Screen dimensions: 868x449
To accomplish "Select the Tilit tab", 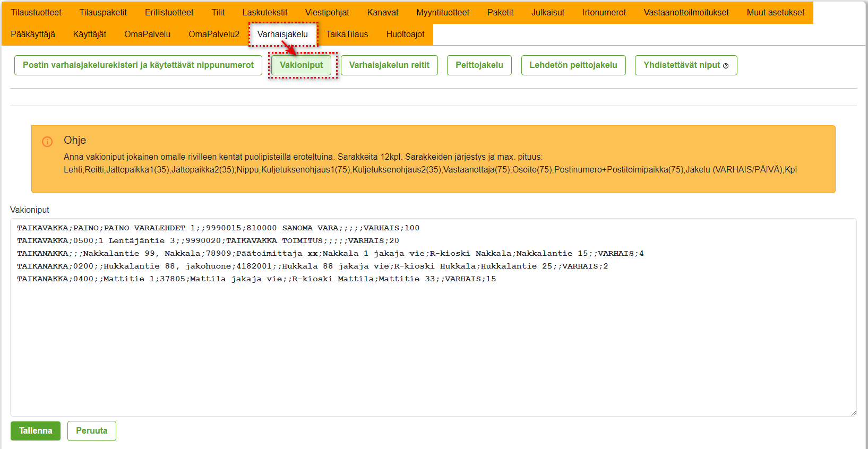I will pos(218,12).
